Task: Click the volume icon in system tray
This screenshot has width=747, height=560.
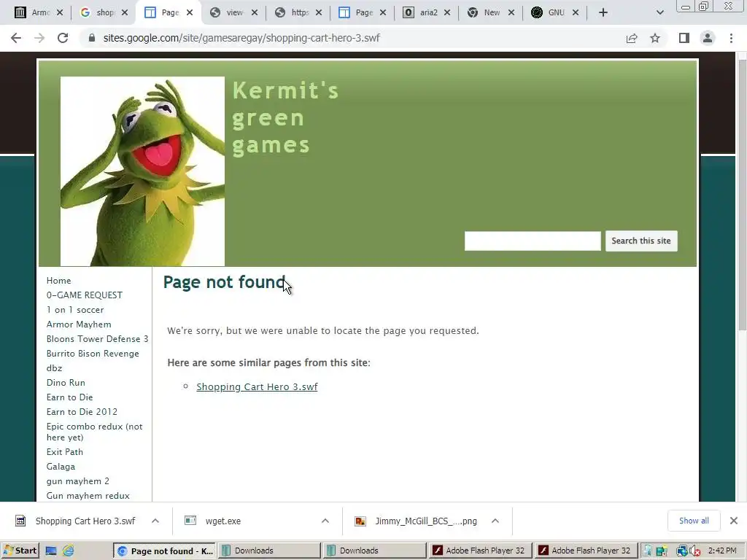Action: [x=695, y=551]
